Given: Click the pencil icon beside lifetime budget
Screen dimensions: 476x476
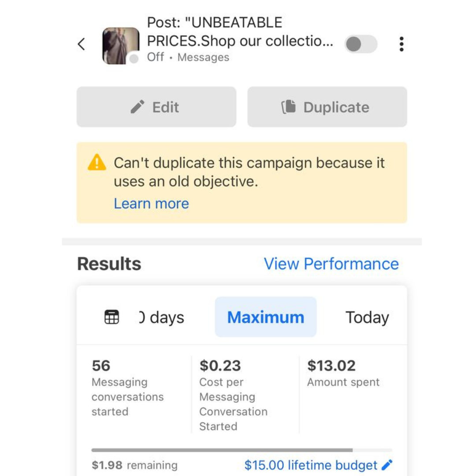Looking at the screenshot, I should click(387, 465).
